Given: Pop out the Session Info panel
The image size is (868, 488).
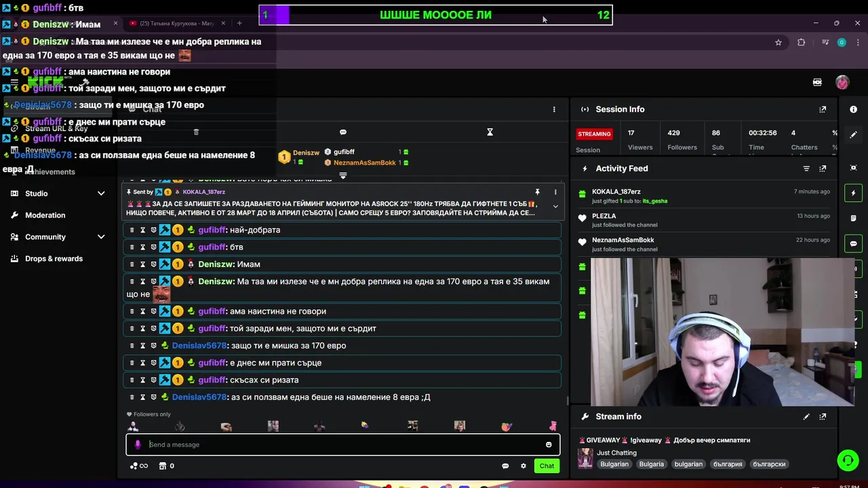Looking at the screenshot, I should click(823, 109).
